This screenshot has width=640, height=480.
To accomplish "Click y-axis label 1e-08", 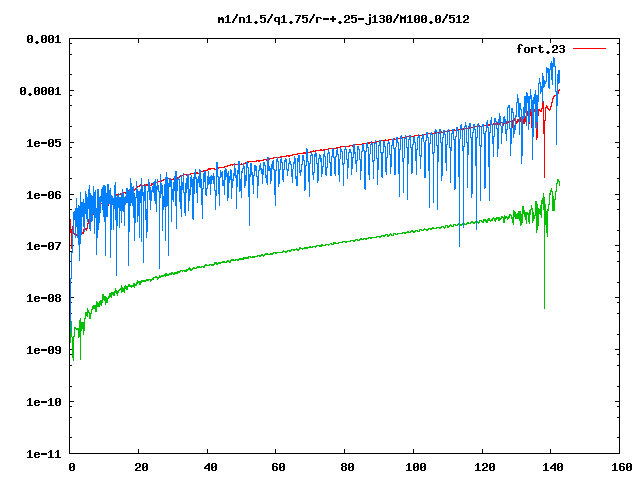I will [x=44, y=298].
